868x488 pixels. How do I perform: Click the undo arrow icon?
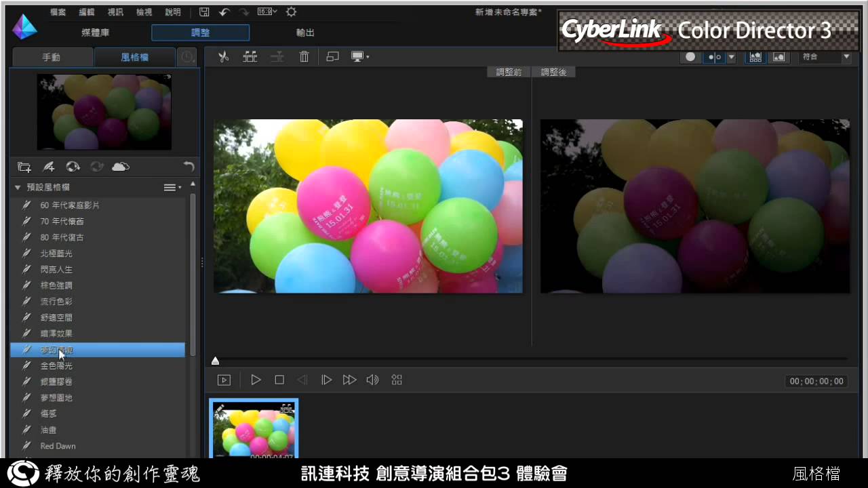point(224,12)
